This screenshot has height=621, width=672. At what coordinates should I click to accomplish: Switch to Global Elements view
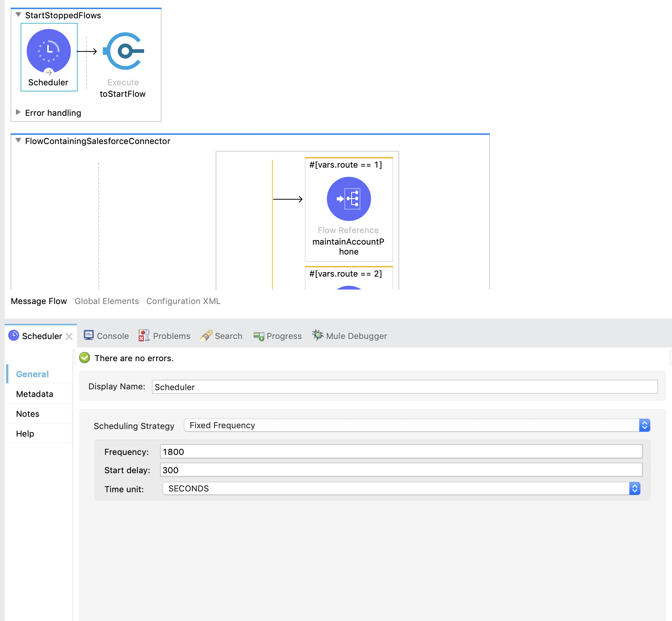tap(107, 301)
